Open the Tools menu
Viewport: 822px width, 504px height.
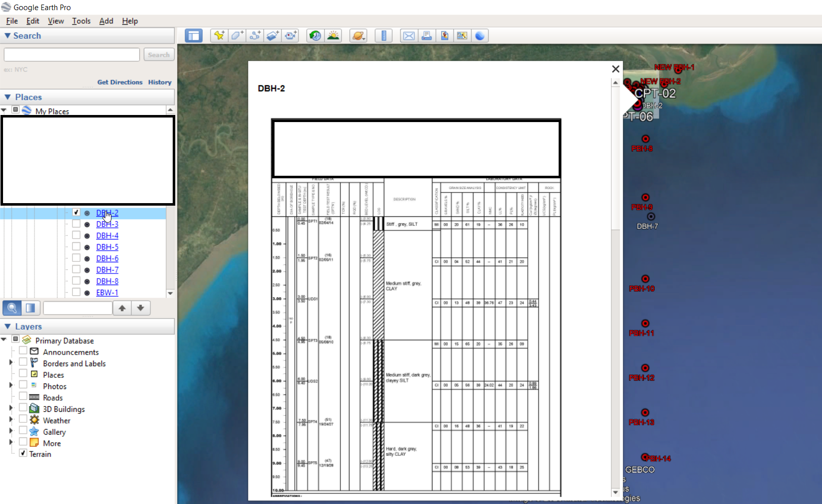[81, 21]
